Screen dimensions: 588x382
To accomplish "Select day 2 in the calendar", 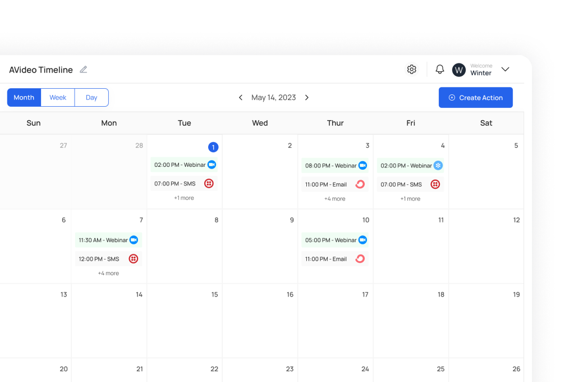I will pos(290,145).
